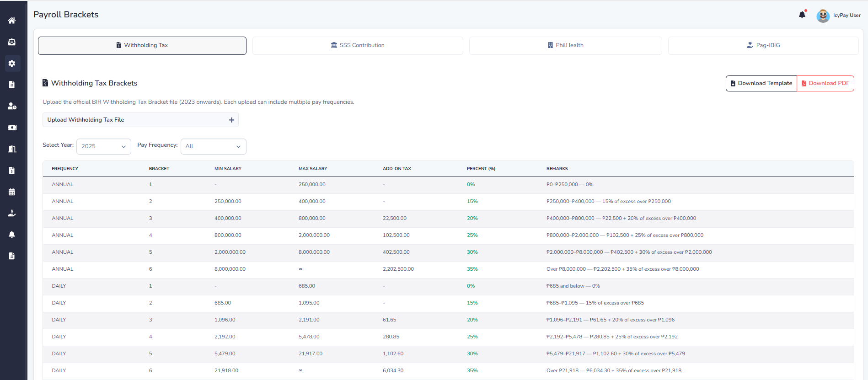Screen dimensions: 868x380
Task: Click the 1,095.00 max salary cell
Action: tap(309, 303)
